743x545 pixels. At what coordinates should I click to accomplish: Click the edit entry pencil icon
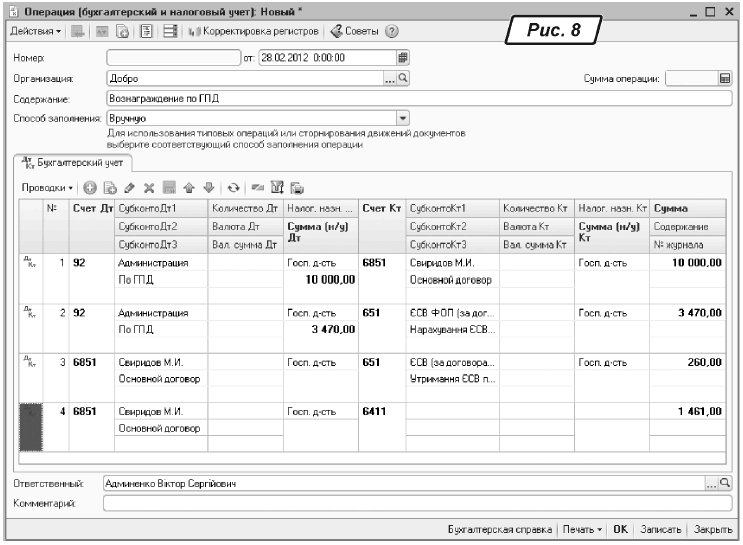[x=129, y=187]
